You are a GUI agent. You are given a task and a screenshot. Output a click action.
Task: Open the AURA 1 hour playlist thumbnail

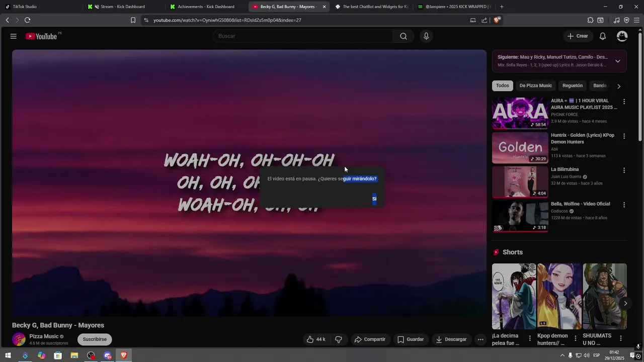click(520, 113)
